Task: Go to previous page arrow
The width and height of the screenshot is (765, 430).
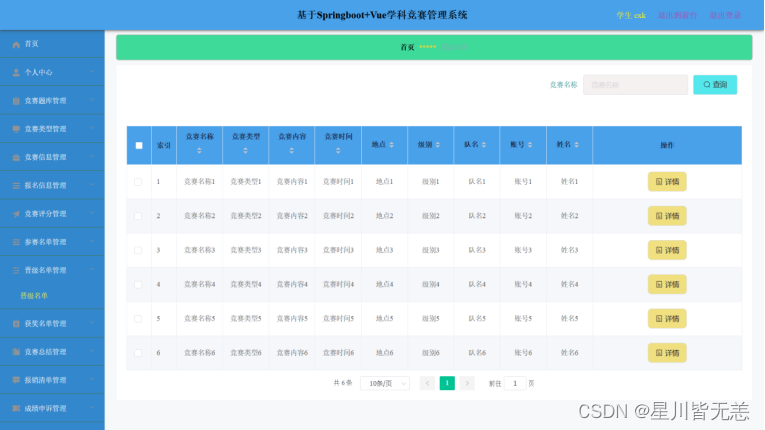Action: click(427, 383)
